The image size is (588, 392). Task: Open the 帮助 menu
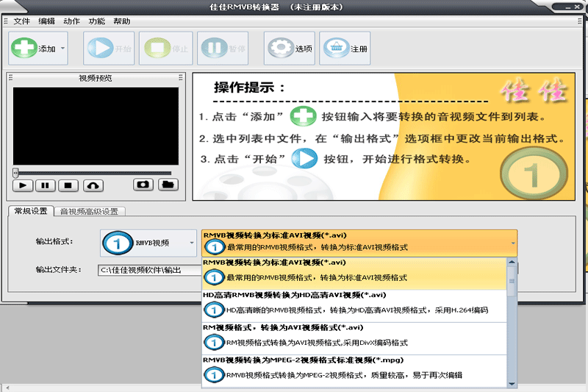click(x=121, y=21)
